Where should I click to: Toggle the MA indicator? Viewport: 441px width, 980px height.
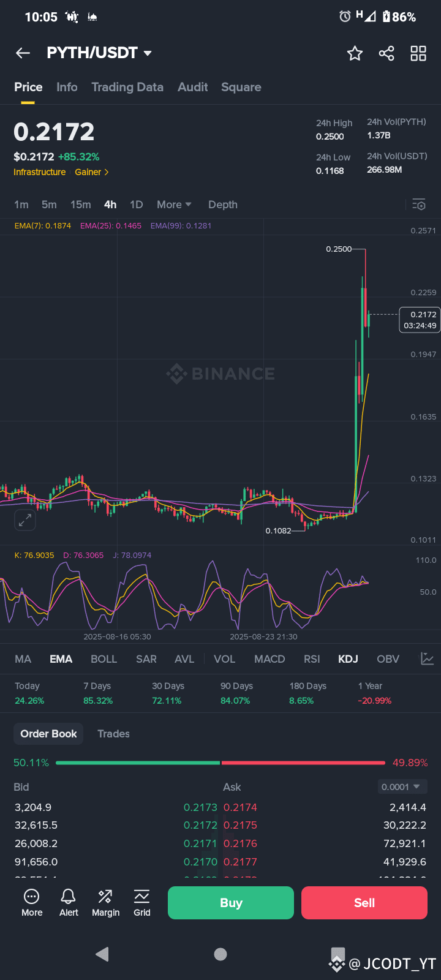click(x=23, y=659)
